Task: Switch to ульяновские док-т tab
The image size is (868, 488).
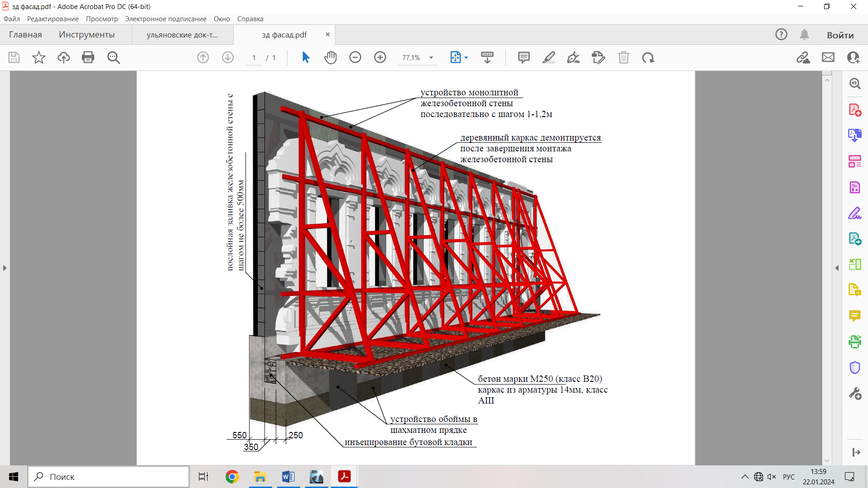Action: click(182, 35)
